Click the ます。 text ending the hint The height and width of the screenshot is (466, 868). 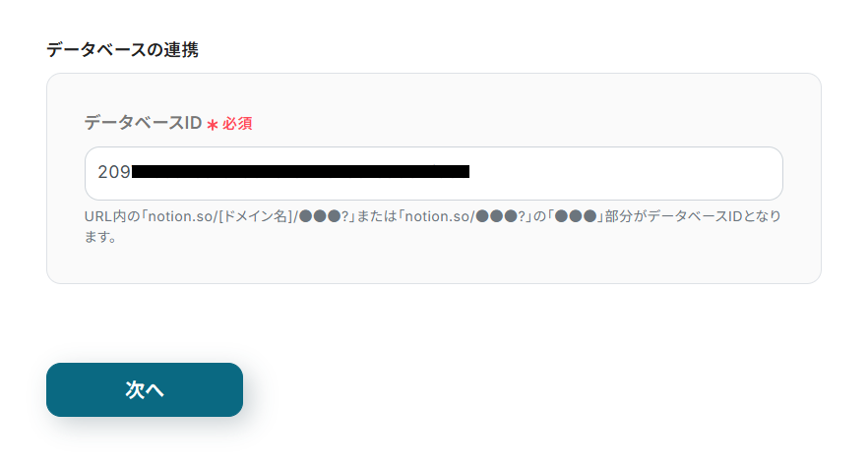pos(100,237)
